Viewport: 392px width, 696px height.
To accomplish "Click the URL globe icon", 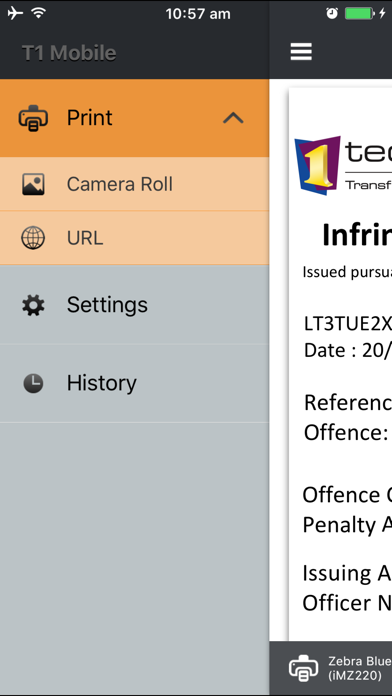I will [33, 237].
